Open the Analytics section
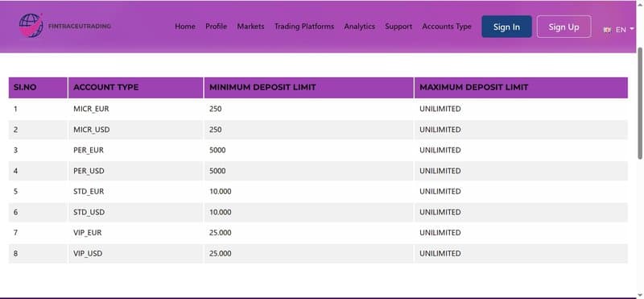644x299 pixels. (359, 27)
